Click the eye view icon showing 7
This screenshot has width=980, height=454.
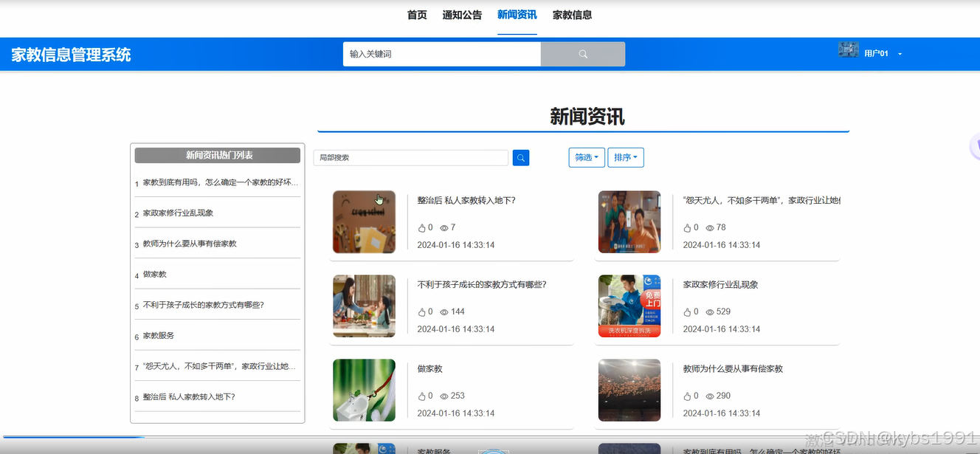point(444,228)
